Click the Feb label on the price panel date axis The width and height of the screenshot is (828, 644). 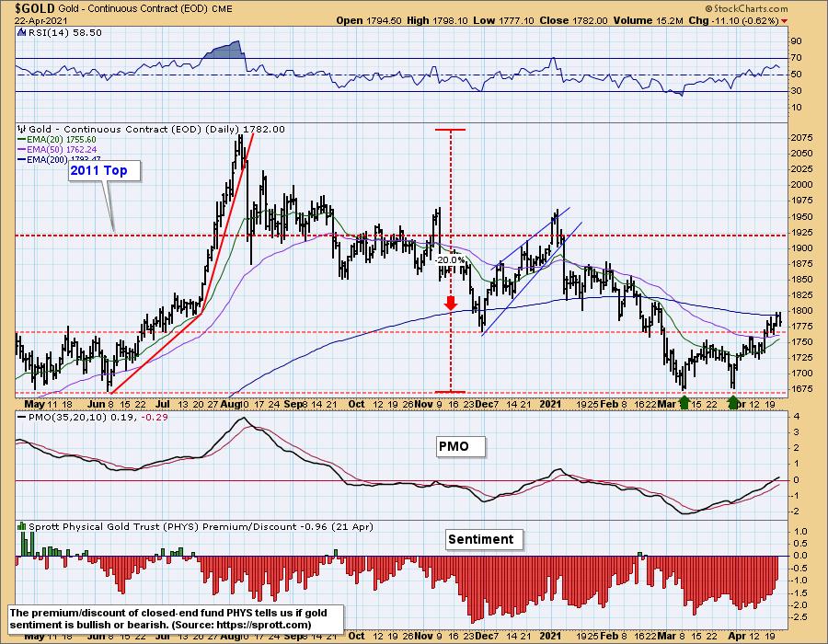(609, 404)
